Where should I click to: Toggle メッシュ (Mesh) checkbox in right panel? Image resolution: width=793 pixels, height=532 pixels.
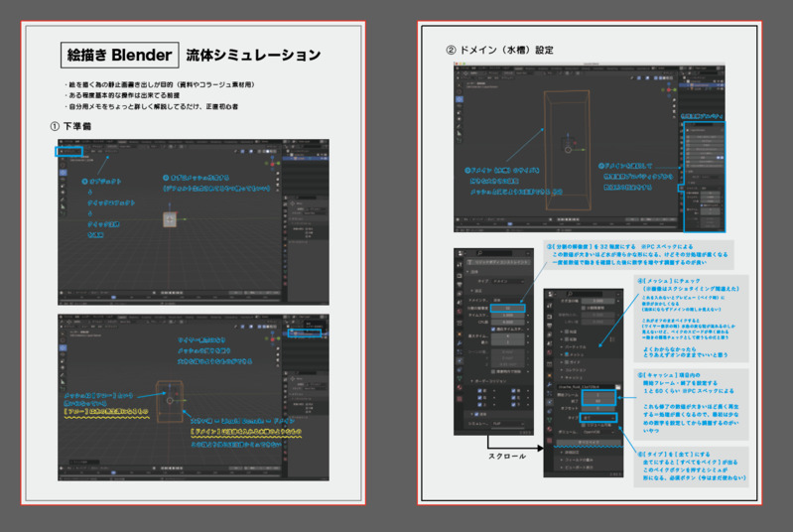click(567, 354)
